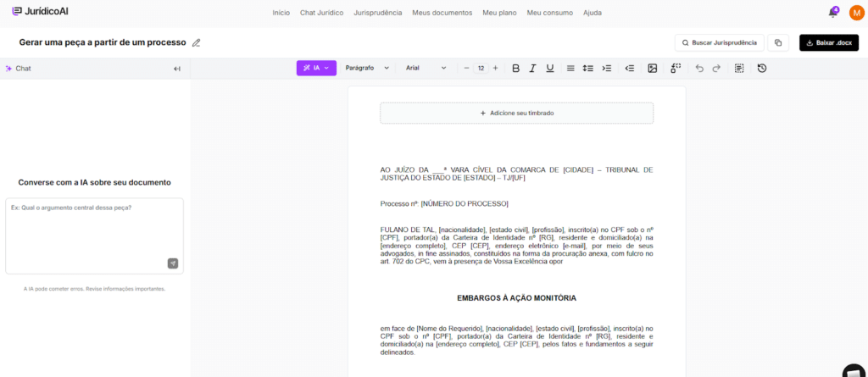Redo the last edit
Image resolution: width=868 pixels, height=377 pixels.
pos(716,68)
